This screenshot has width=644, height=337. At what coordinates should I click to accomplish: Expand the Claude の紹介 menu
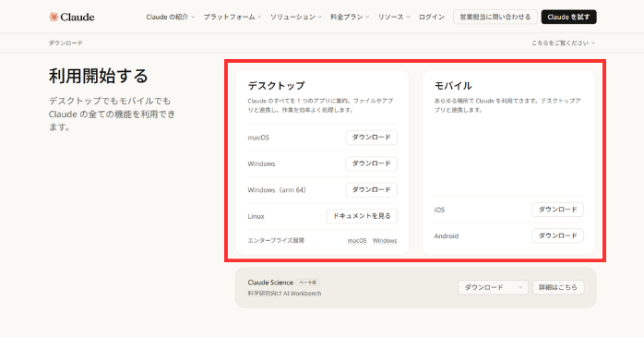pyautogui.click(x=171, y=17)
